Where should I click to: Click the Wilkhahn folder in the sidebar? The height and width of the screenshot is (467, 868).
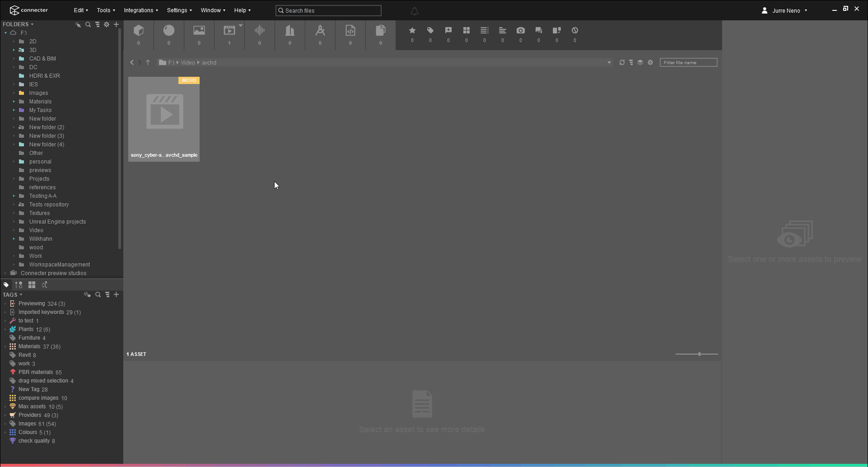(40, 238)
